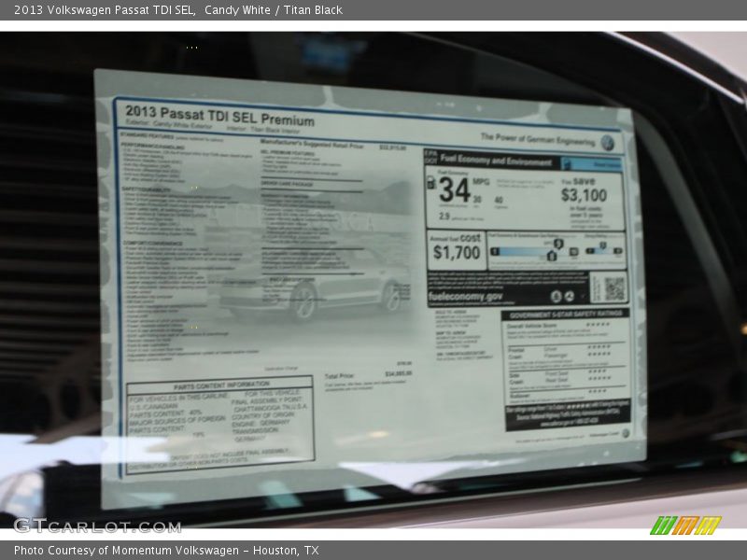Click the striped green-orange-yellow logo

coord(685,525)
